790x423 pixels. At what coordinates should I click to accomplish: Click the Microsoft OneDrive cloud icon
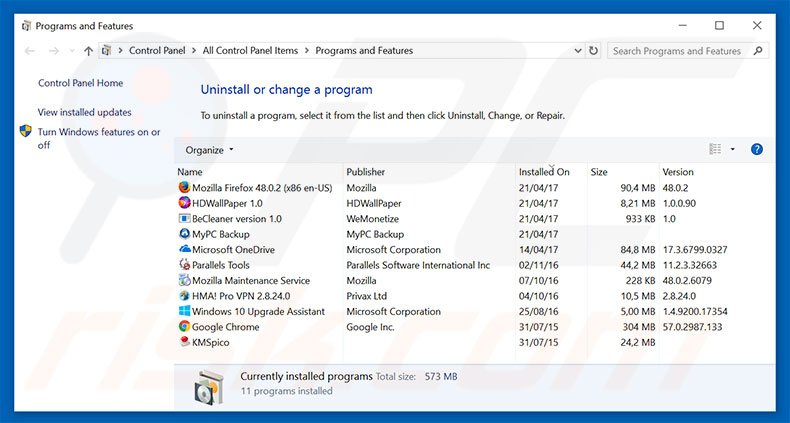click(x=184, y=249)
